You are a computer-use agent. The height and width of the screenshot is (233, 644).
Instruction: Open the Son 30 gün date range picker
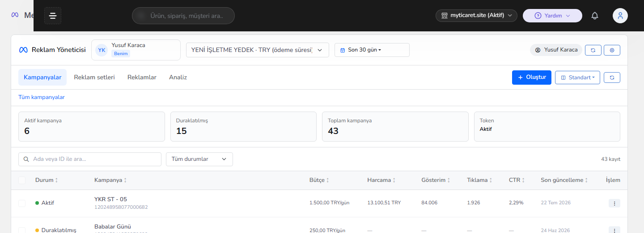click(x=372, y=50)
